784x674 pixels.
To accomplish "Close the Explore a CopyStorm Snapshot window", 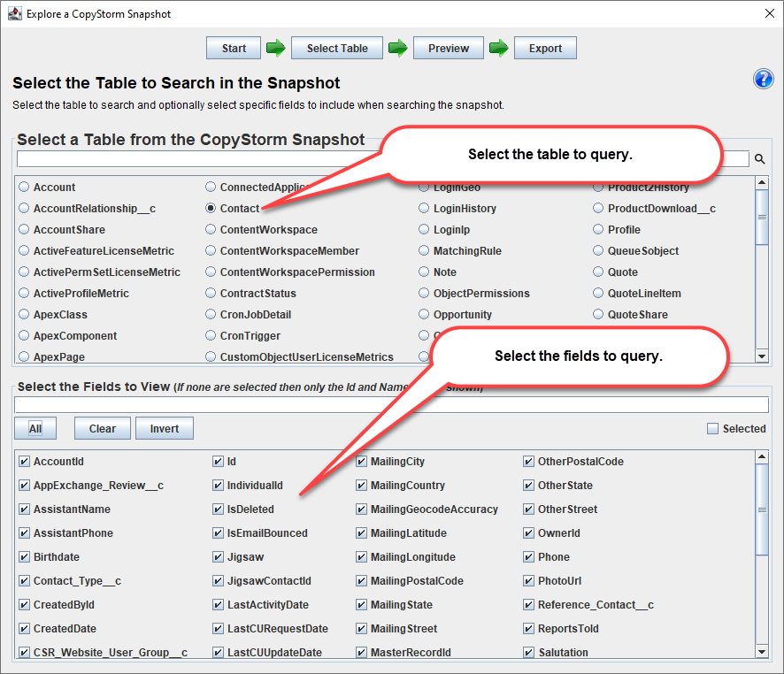I will 770,13.
